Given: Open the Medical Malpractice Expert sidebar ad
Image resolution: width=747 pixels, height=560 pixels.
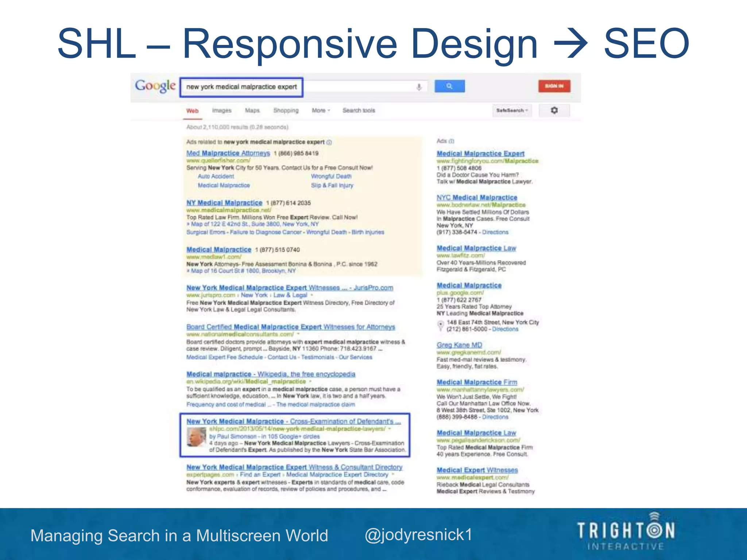Looking at the screenshot, I should point(480,154).
